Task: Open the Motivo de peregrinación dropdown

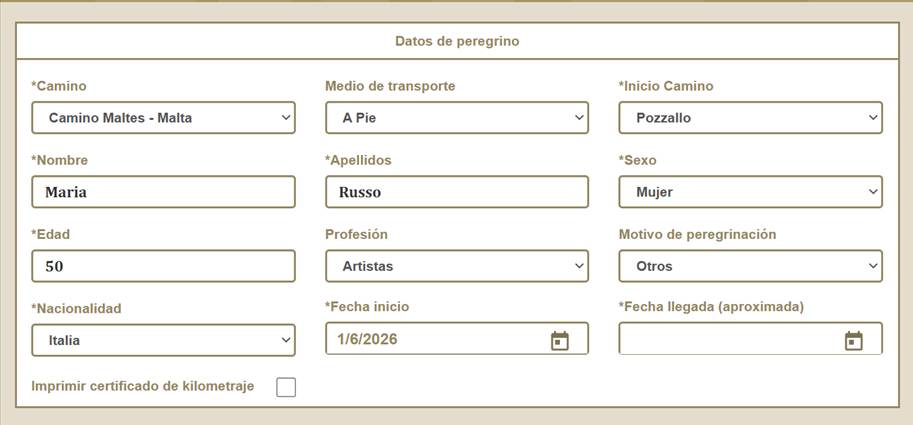Action: click(751, 266)
